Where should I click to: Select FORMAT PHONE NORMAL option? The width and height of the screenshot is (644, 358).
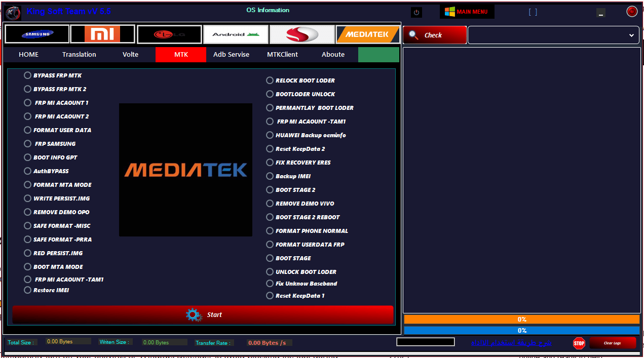coord(308,231)
